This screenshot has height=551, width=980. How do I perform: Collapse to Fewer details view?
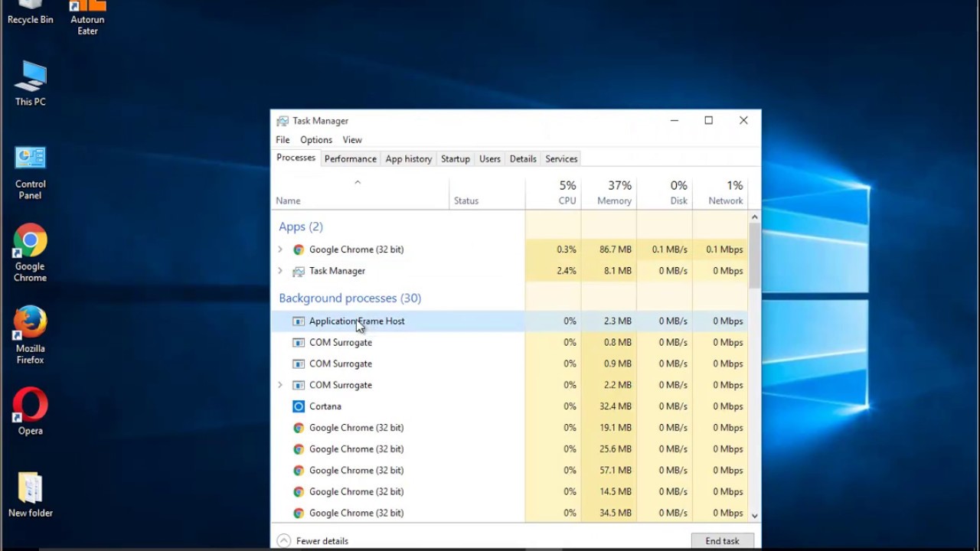tap(313, 541)
